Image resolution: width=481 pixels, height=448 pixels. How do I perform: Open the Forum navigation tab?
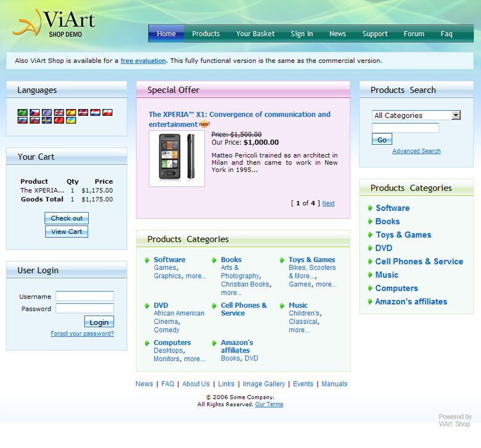point(414,34)
